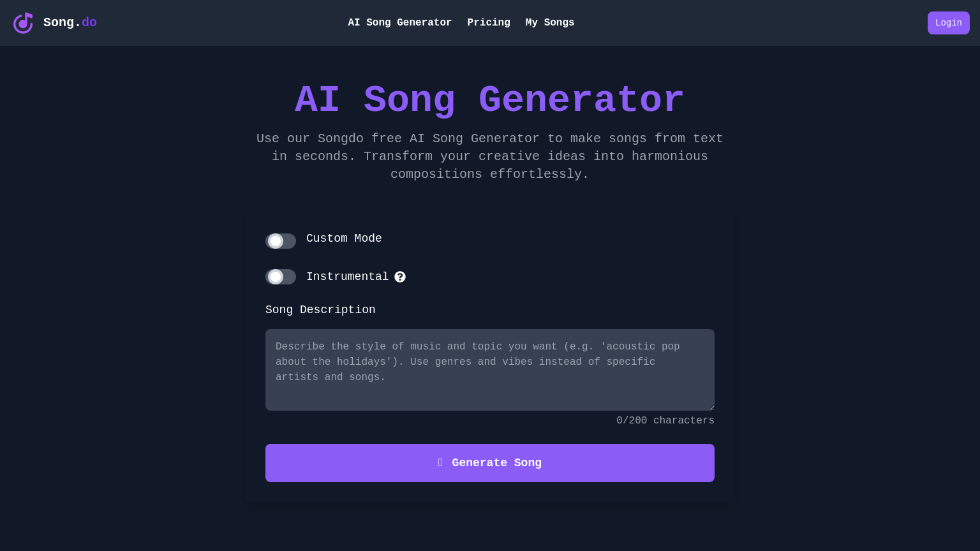The height and width of the screenshot is (551, 980).
Task: Click the Instrumental help question mark icon
Action: tap(400, 277)
